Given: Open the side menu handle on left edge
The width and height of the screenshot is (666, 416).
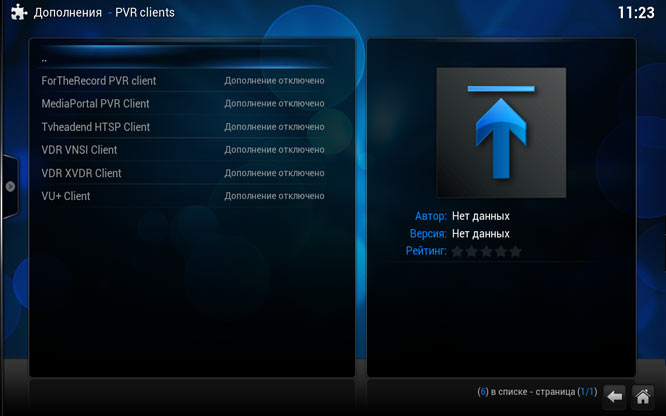Looking at the screenshot, I should click(9, 186).
